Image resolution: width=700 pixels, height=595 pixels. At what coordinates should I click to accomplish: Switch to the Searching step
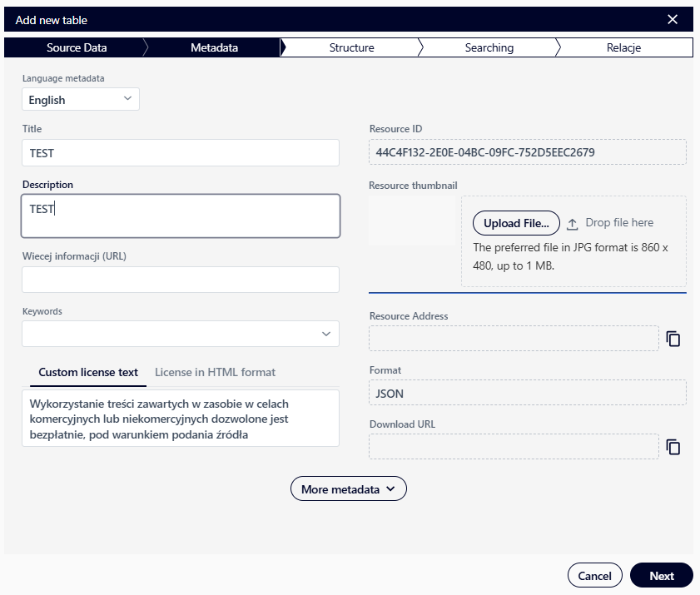(489, 47)
